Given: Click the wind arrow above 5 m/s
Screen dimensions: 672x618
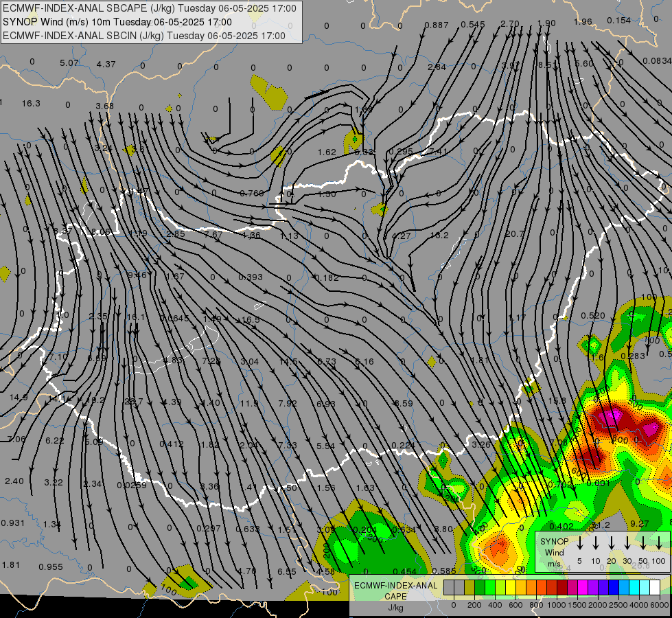Looking at the screenshot, I should point(580,542).
